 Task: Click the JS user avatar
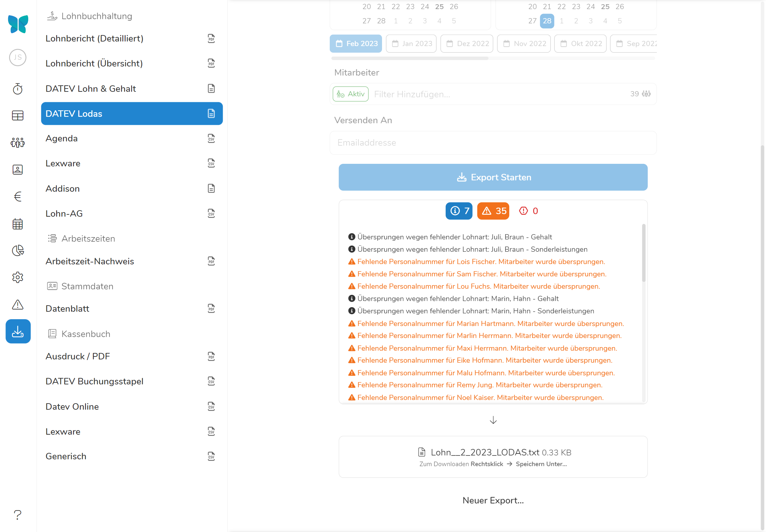(x=18, y=57)
